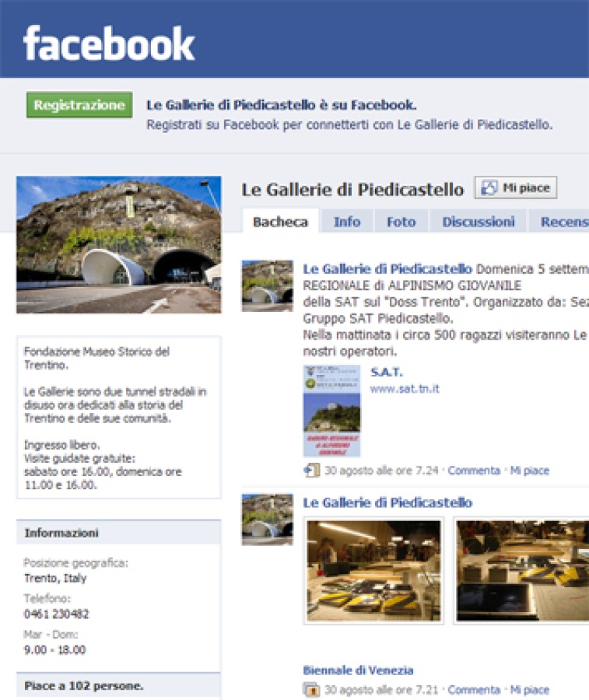Click the Piace a 102 persone text

coord(84,686)
